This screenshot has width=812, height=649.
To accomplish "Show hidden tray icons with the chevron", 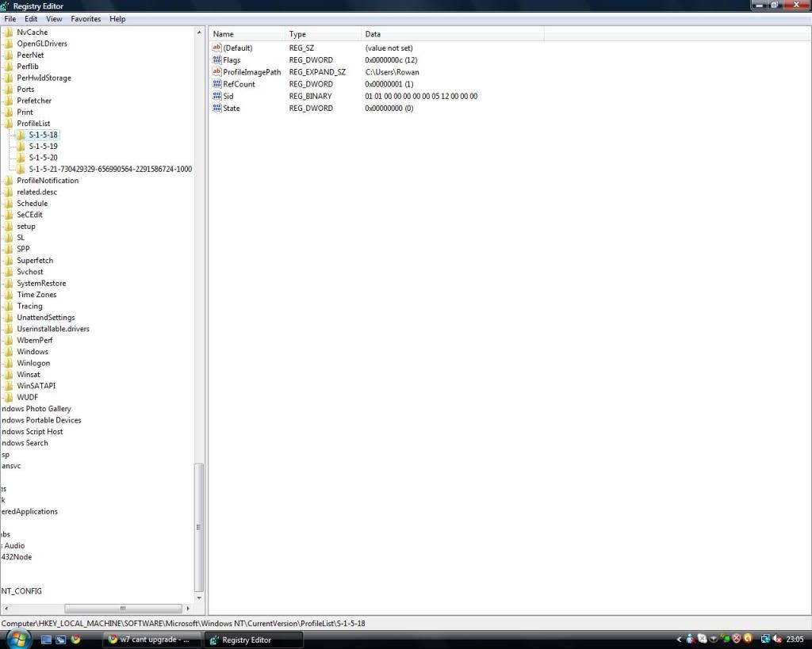I will pyautogui.click(x=679, y=639).
